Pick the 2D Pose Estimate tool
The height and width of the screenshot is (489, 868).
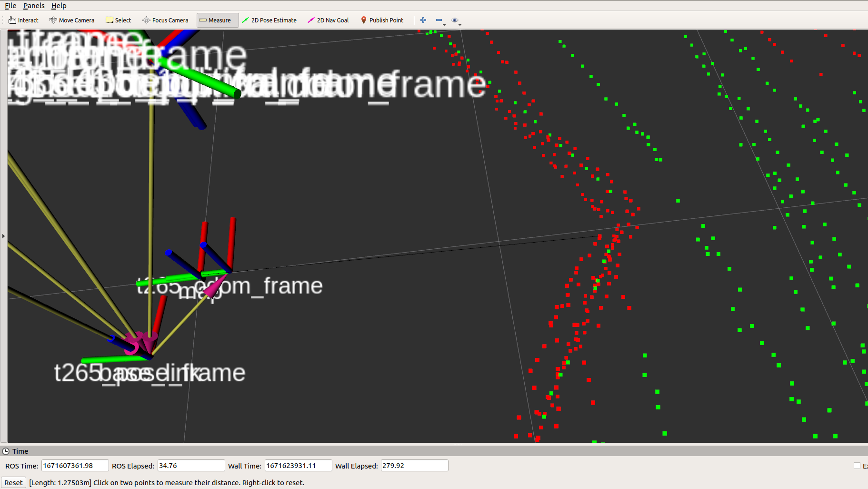pos(269,20)
